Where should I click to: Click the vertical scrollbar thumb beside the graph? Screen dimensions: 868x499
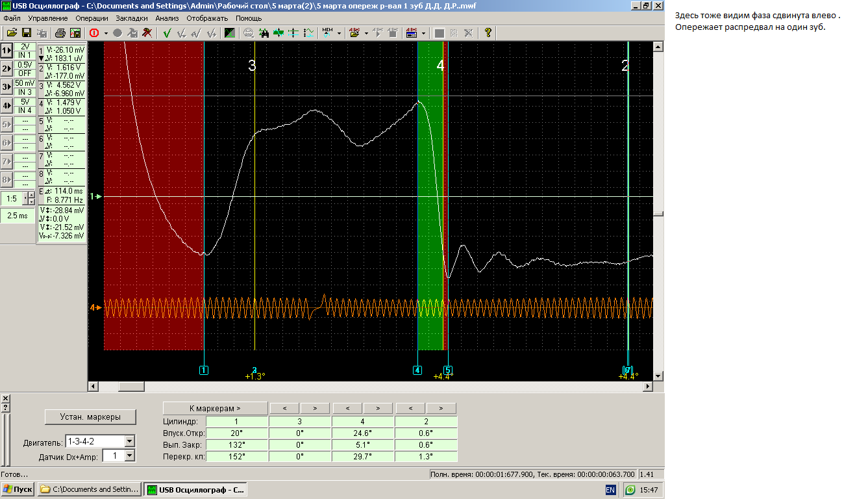pyautogui.click(x=658, y=214)
